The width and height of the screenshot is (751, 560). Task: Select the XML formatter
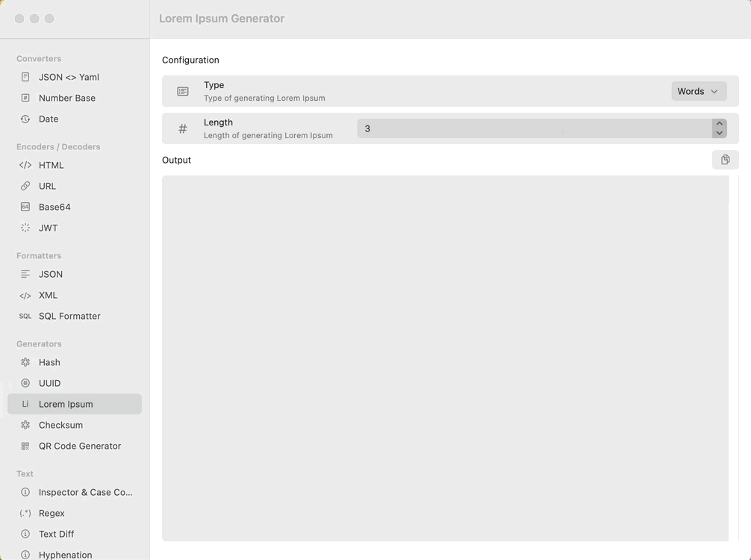click(75, 295)
